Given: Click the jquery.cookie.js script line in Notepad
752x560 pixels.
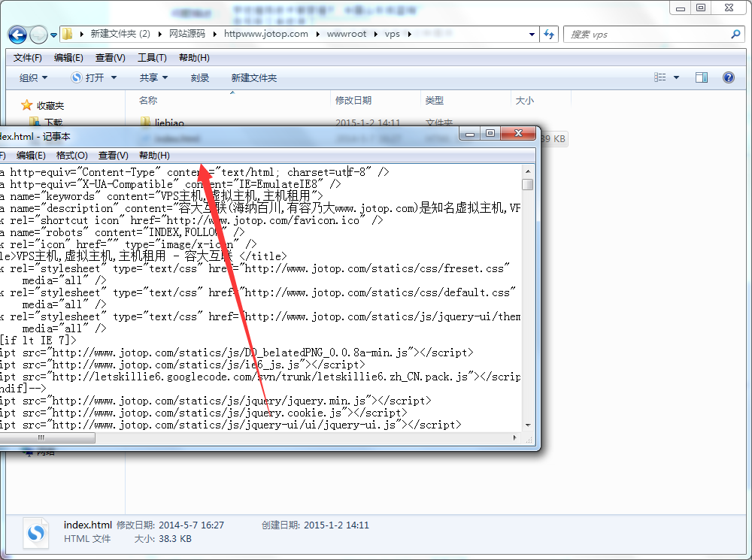Looking at the screenshot, I should (203, 413).
